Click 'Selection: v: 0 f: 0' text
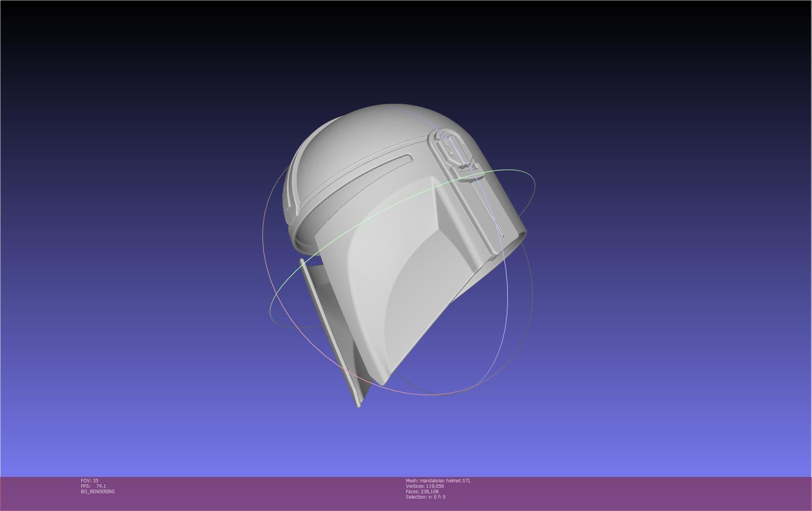The width and height of the screenshot is (812, 511). click(426, 497)
